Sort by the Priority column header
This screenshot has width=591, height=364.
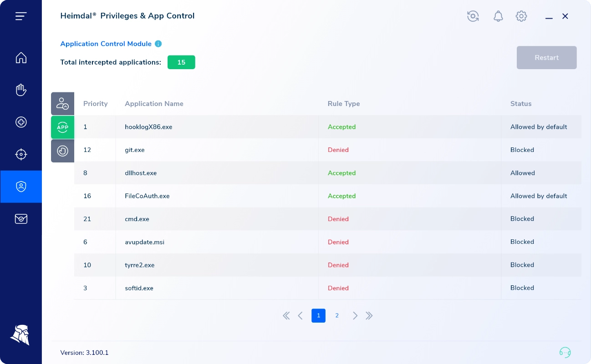coord(95,104)
